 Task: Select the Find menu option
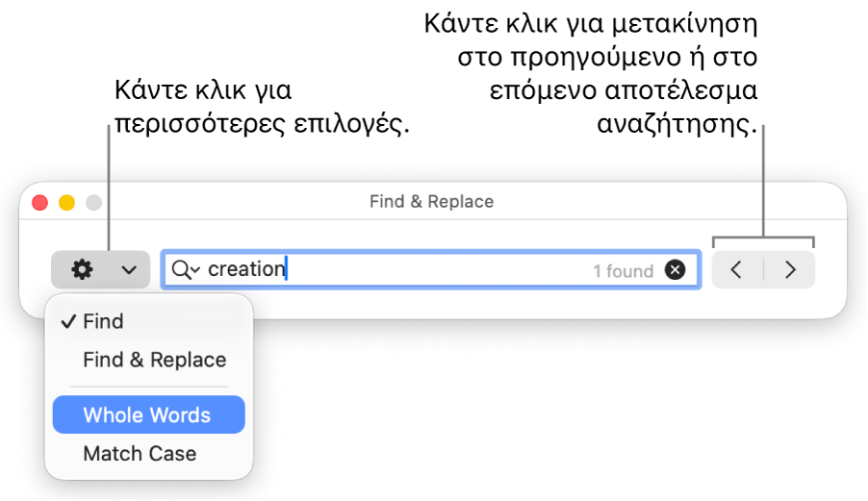pos(103,321)
